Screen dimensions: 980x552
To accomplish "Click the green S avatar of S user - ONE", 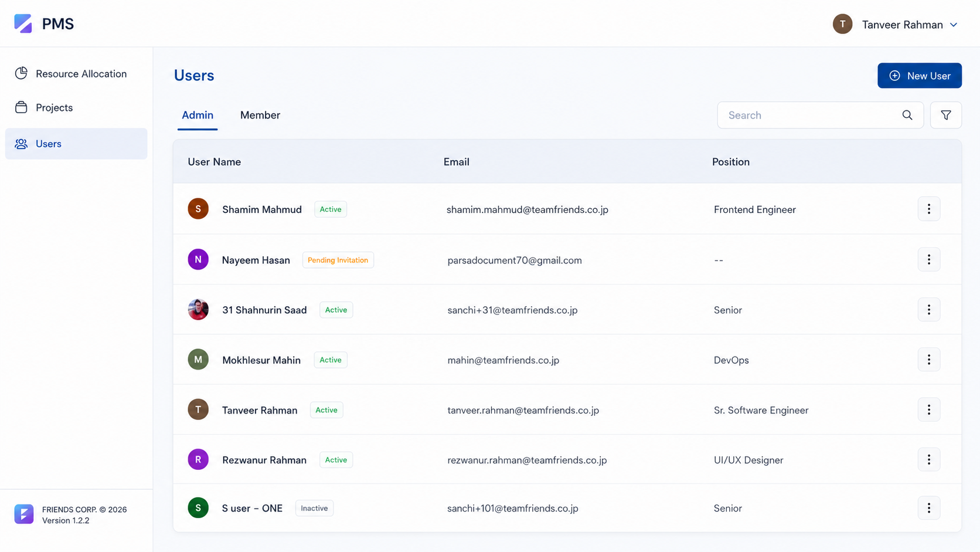I will tap(198, 508).
